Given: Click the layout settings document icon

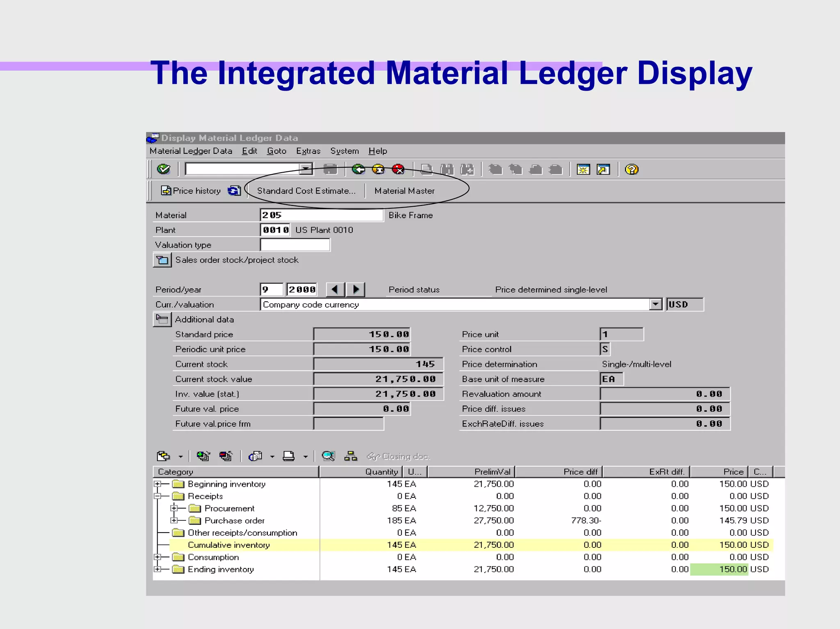Looking at the screenshot, I should (x=256, y=456).
